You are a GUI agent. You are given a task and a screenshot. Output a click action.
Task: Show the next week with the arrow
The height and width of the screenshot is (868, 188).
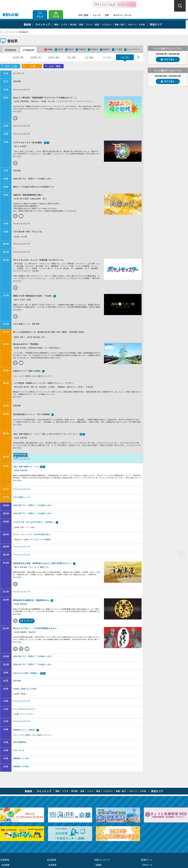(138, 57)
